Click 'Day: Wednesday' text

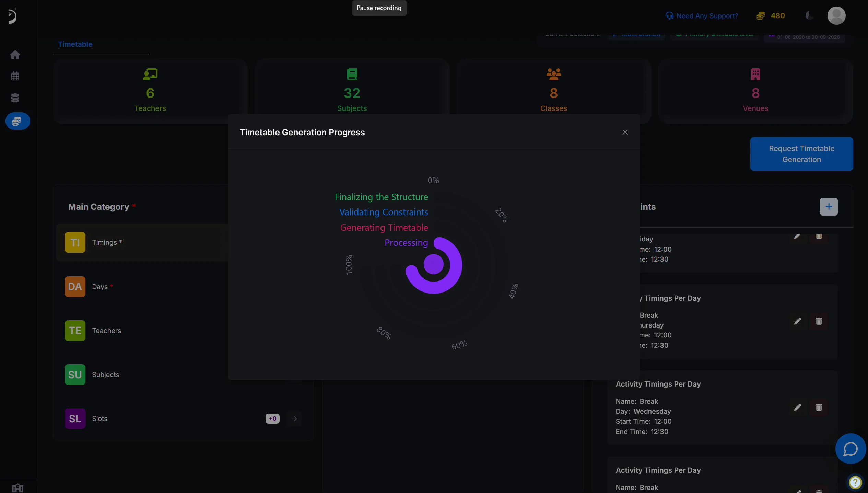click(643, 411)
